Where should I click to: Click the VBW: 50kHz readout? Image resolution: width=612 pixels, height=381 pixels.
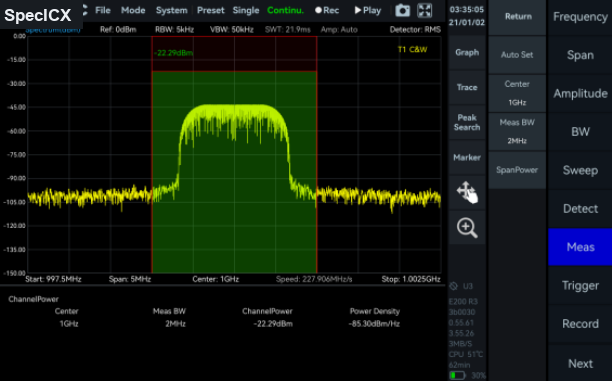tap(232, 30)
